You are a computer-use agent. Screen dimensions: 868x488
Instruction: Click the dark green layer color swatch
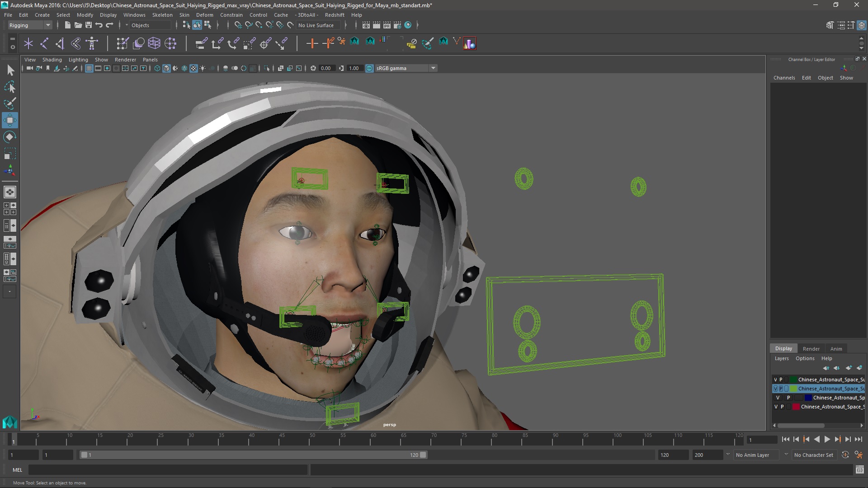pos(793,380)
